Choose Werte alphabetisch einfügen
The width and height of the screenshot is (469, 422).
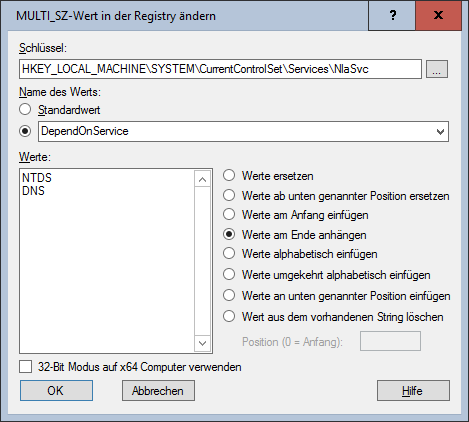tap(229, 253)
